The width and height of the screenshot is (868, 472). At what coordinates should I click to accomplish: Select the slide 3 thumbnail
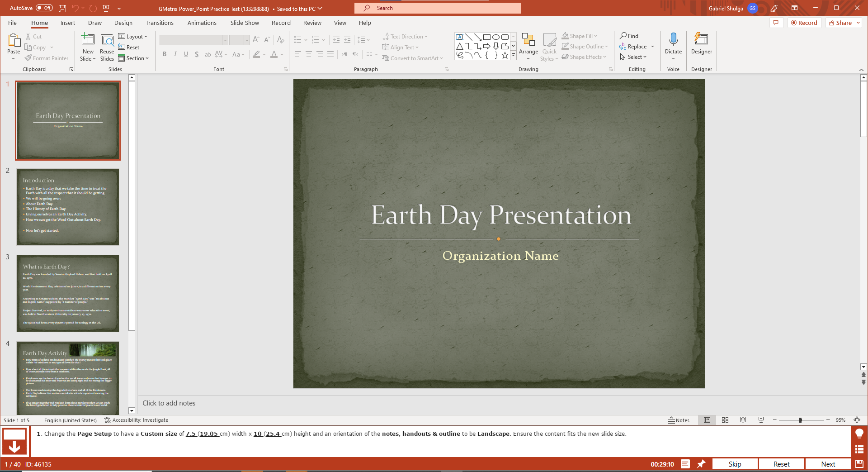(x=68, y=293)
